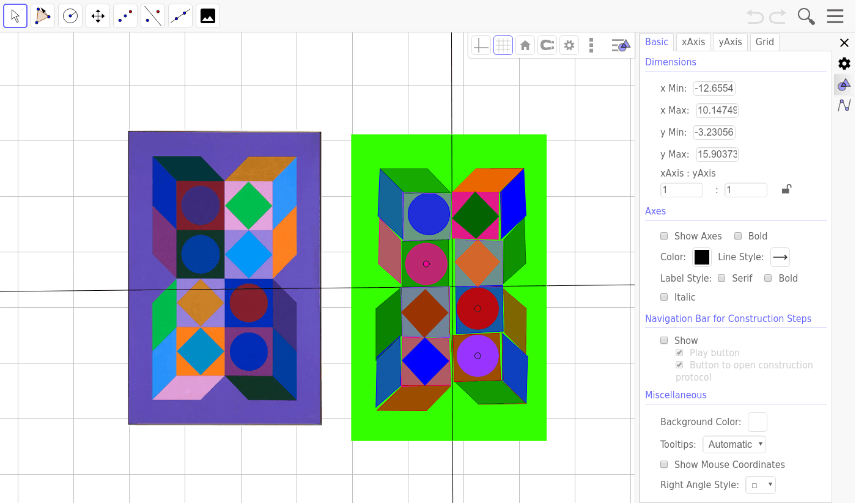Switch to the xAxis tab
This screenshot has width=856, height=504.
pyautogui.click(x=693, y=42)
